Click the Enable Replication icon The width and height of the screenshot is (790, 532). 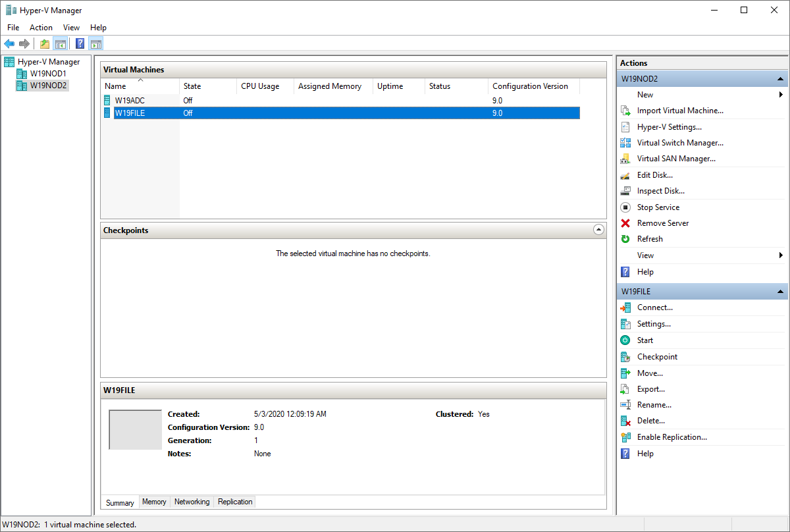625,437
